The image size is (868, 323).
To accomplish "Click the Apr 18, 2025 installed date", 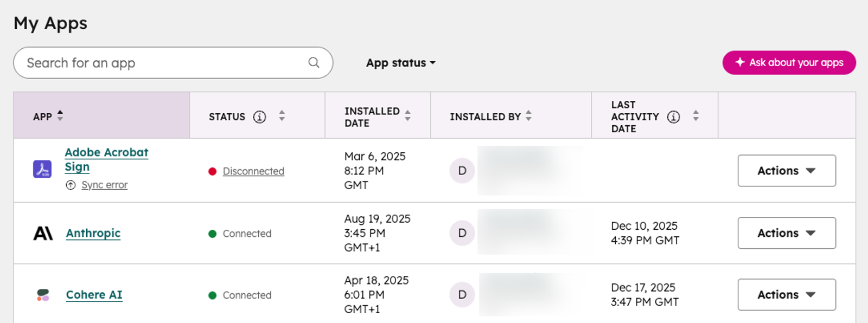I will pos(376,294).
